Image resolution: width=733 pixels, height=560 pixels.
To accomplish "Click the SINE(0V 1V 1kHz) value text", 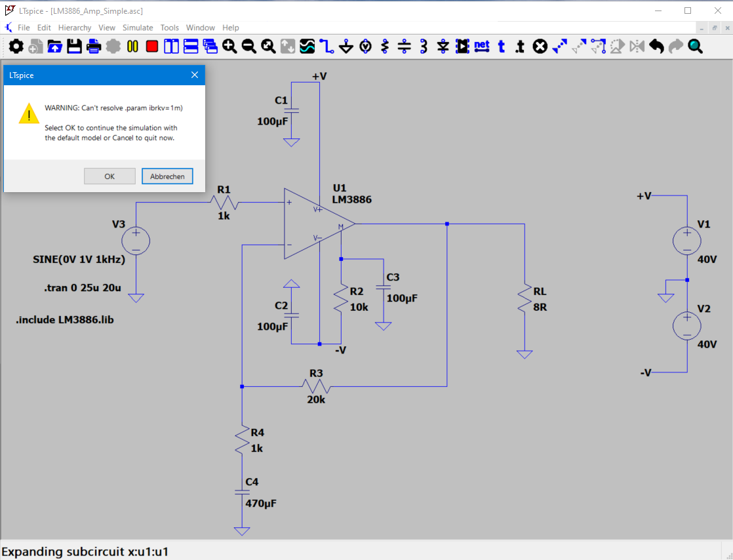I will (79, 260).
